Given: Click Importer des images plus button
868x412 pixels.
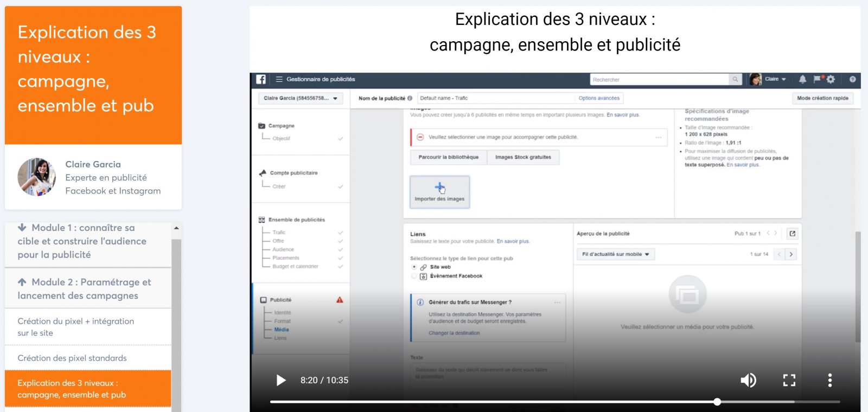Looking at the screenshot, I should coord(439,192).
